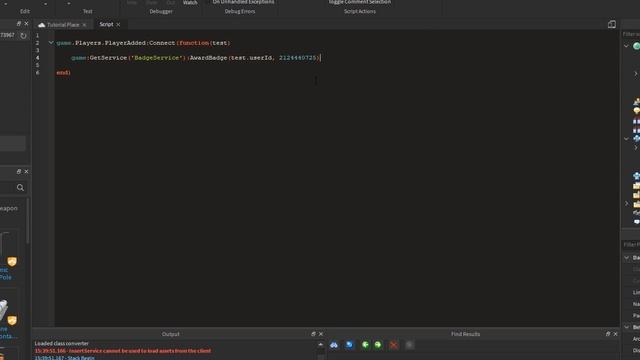Click the Toolbox vertical scrollbar
The height and width of the screenshot is (360, 640).
click(x=28, y=220)
